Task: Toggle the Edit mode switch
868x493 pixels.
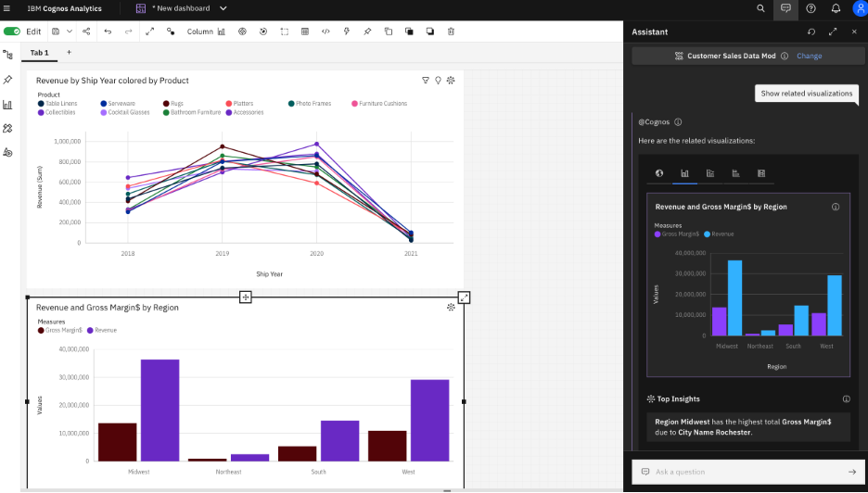Action: [x=12, y=32]
